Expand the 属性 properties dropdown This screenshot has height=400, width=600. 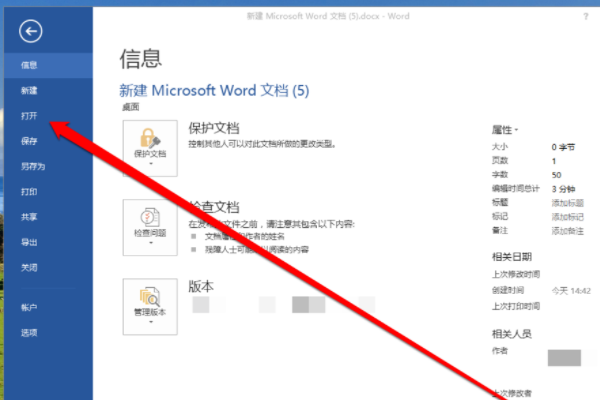coord(505,130)
